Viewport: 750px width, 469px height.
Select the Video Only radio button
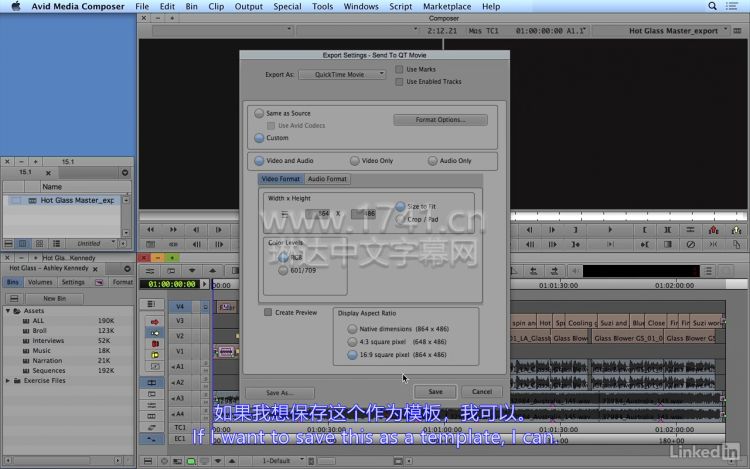point(354,161)
